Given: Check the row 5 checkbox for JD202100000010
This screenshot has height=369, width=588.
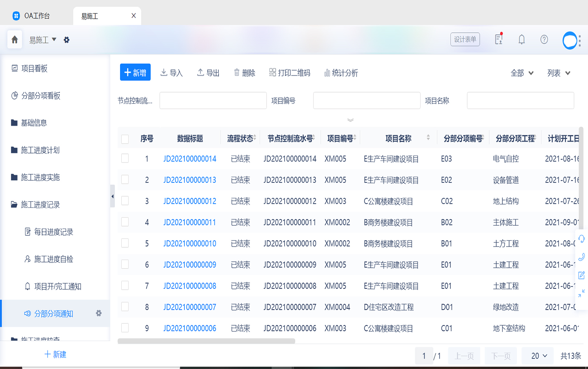Looking at the screenshot, I should click(x=125, y=243).
